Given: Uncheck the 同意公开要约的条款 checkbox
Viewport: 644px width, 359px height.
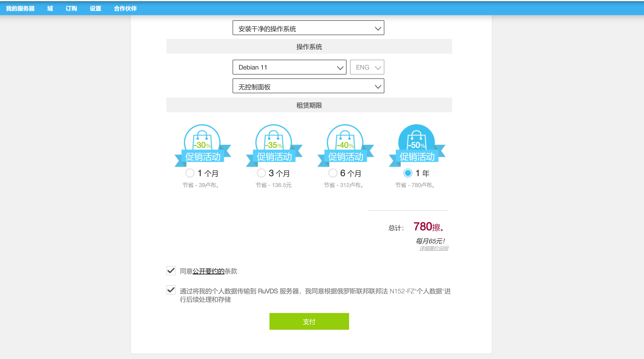Looking at the screenshot, I should tap(171, 270).
